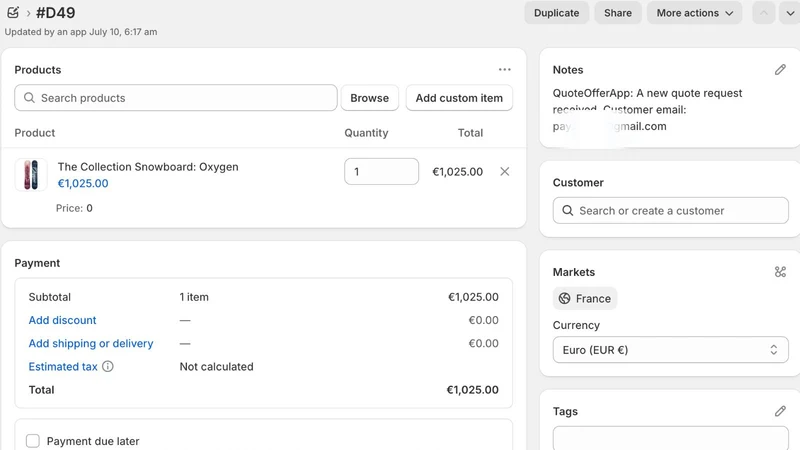Click the blue €1,025.00 product price link
The height and width of the screenshot is (450, 800).
click(x=83, y=183)
